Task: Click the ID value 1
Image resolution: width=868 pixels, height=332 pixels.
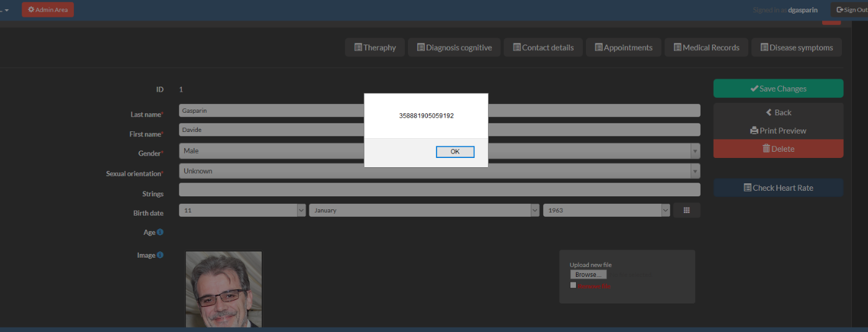Action: click(x=181, y=89)
